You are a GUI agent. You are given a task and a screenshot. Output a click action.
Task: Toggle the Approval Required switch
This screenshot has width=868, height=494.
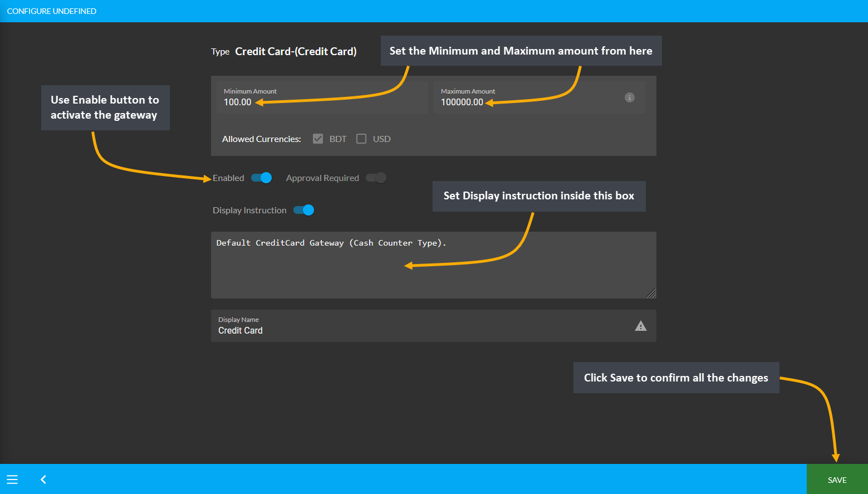(376, 178)
